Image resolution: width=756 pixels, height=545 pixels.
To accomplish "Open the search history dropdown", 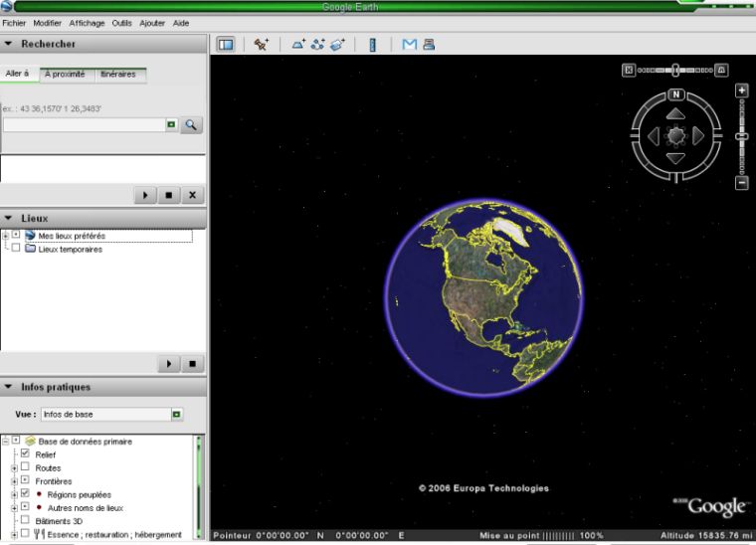I will point(171,124).
